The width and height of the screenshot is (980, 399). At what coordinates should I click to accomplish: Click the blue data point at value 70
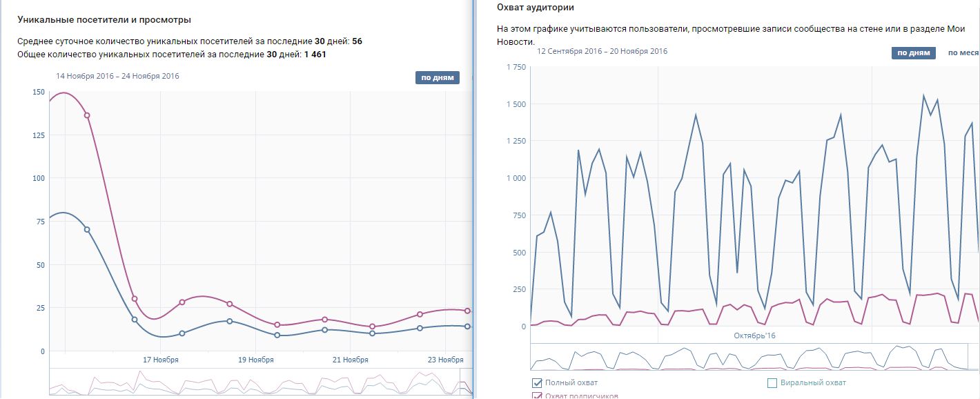point(87,229)
